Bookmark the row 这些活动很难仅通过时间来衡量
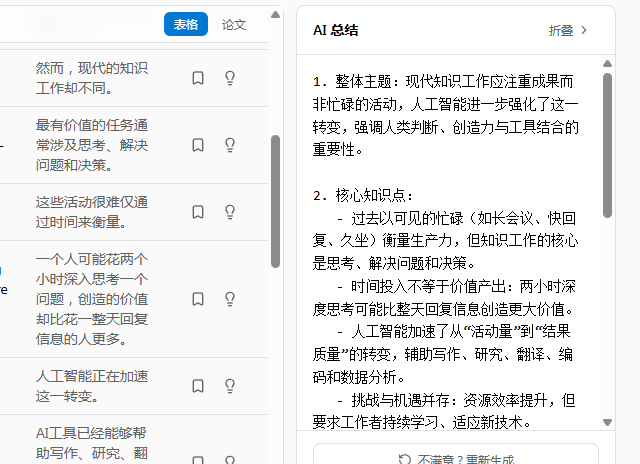Viewport: 640px width, 464px height. coord(198,212)
